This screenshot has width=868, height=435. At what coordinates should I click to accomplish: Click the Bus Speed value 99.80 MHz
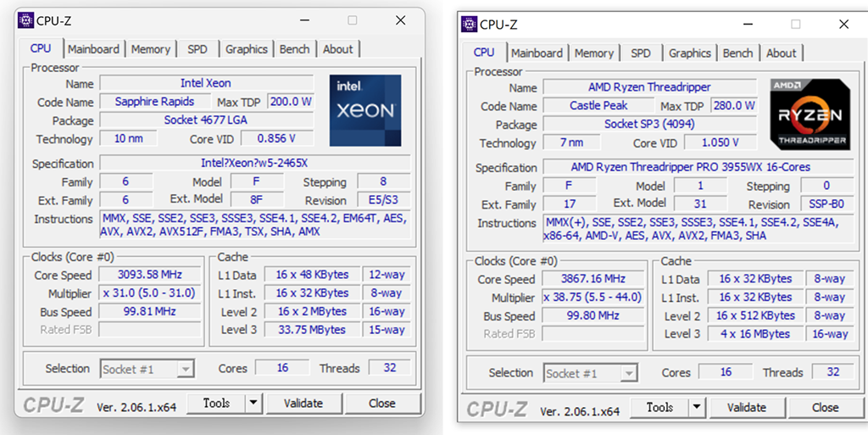(593, 315)
